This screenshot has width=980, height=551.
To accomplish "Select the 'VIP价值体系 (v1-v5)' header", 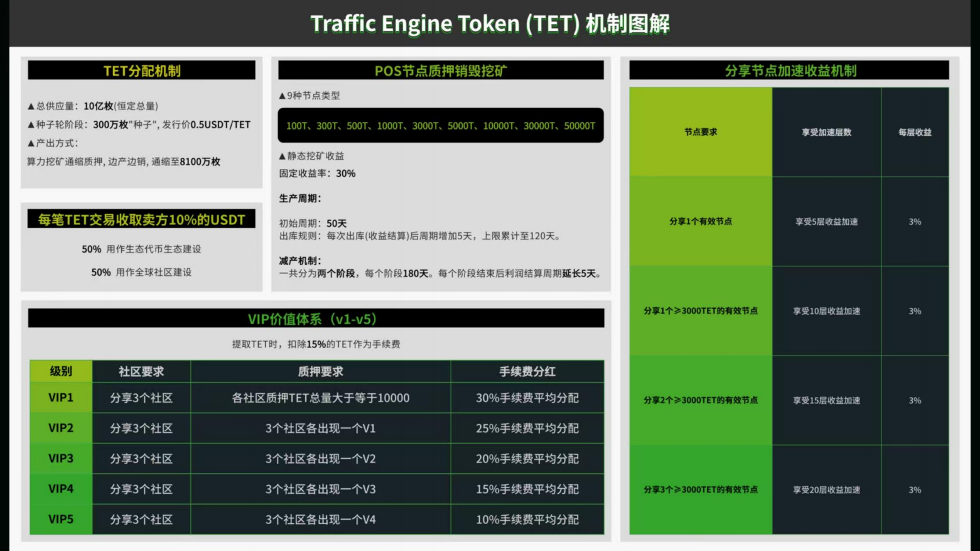I will tap(316, 319).
